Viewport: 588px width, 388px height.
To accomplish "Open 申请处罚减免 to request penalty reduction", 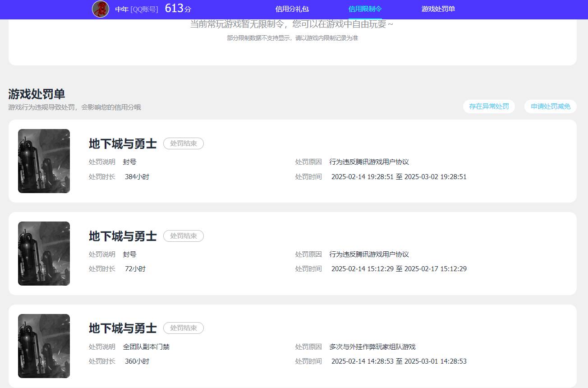I will click(x=550, y=106).
